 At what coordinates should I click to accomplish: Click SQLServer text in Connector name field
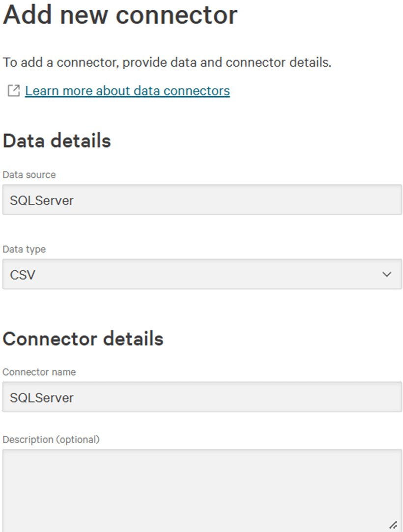[x=42, y=397]
